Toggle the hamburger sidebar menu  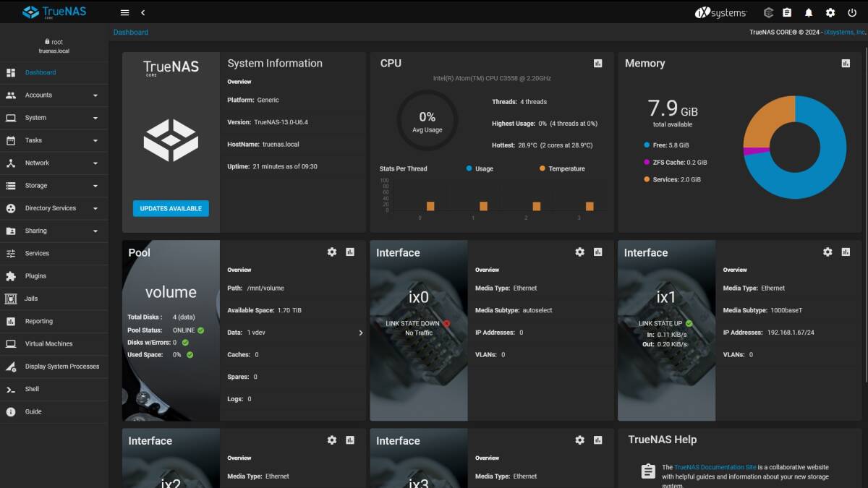[x=124, y=12]
